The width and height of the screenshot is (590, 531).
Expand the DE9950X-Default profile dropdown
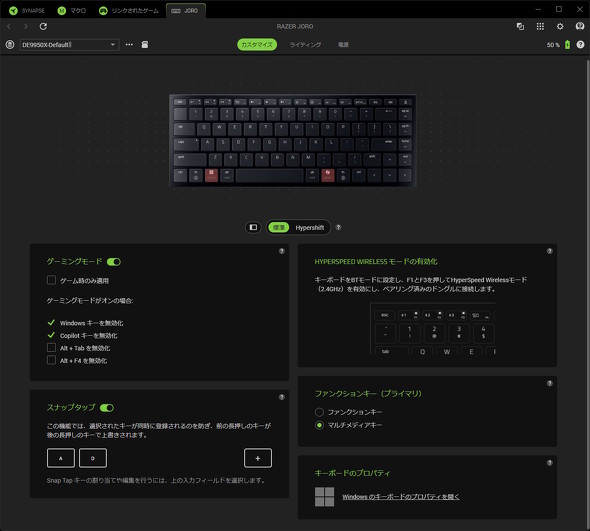70,44
